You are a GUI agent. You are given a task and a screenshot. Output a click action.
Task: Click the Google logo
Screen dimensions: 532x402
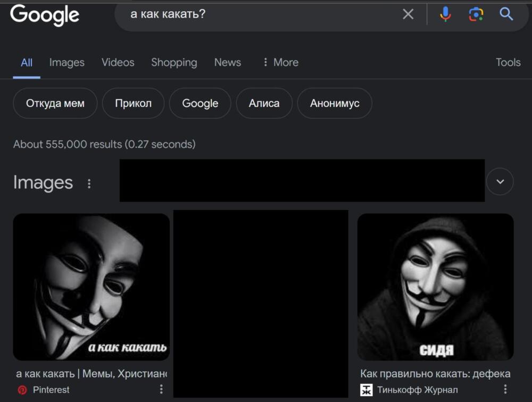pos(45,15)
